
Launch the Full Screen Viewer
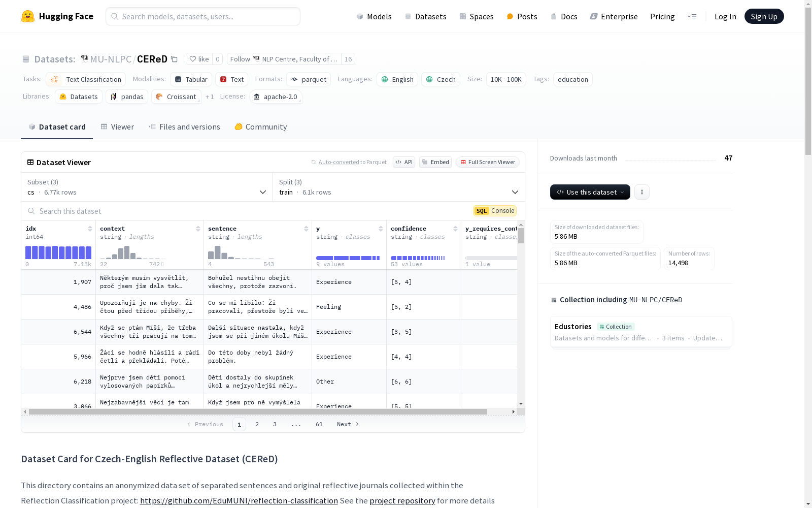point(488,162)
